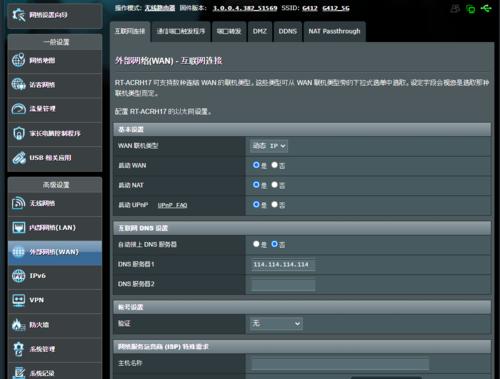The width and height of the screenshot is (500, 379).
Task: Click the SSID G412_5G link
Action: [x=336, y=8]
